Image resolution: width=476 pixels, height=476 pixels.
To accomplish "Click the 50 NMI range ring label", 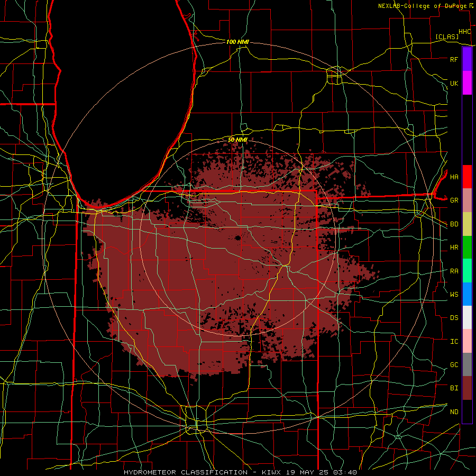I will (x=237, y=140).
